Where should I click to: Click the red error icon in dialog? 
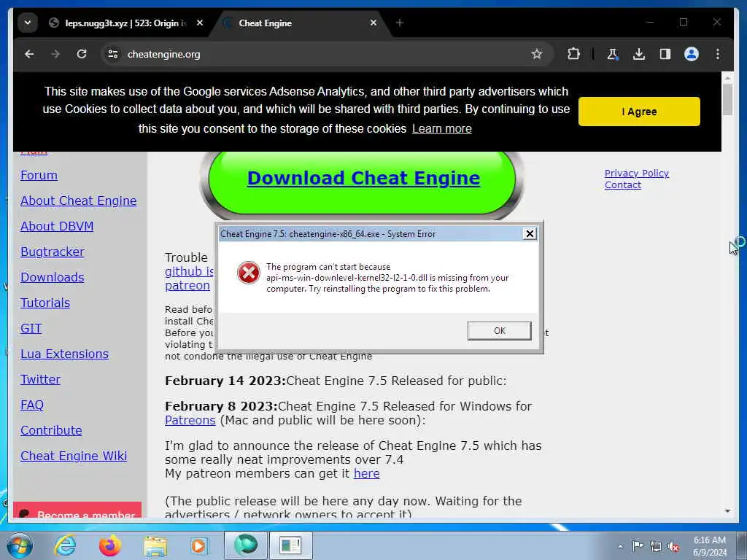pos(248,273)
